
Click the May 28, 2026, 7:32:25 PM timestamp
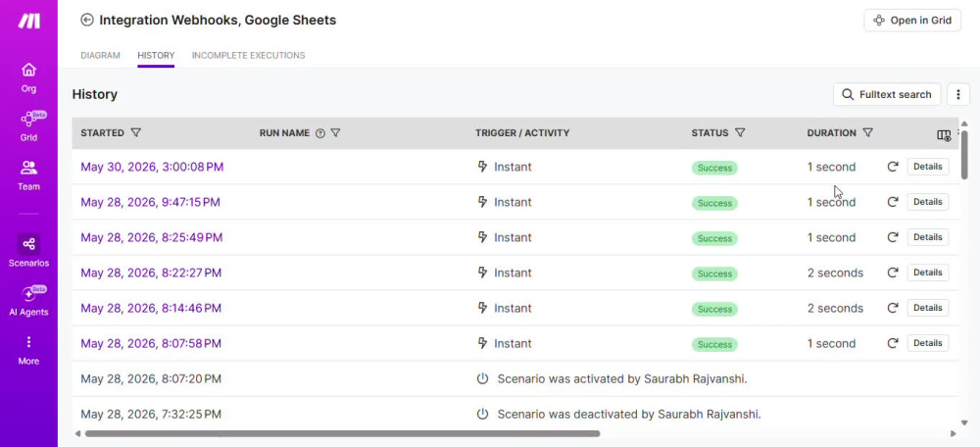(151, 414)
